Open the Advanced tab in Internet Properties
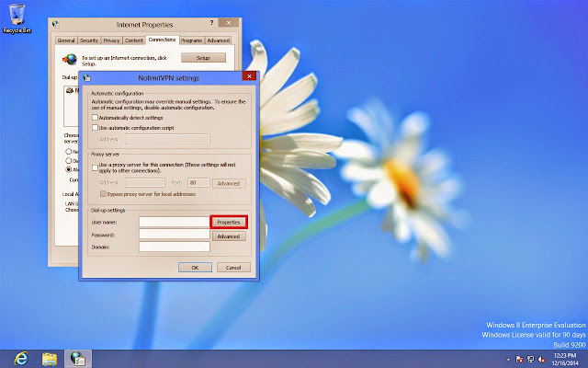The height and width of the screenshot is (368, 588). tap(219, 40)
